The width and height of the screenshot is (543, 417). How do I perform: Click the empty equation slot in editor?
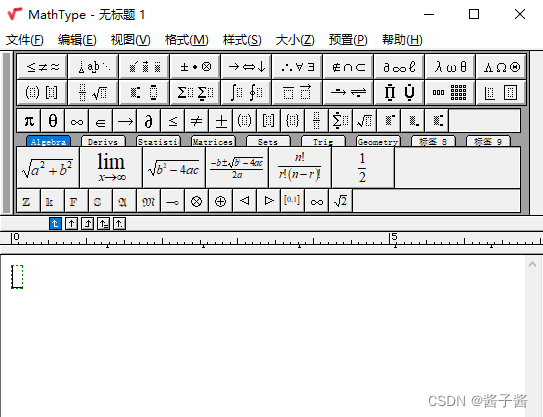click(17, 276)
